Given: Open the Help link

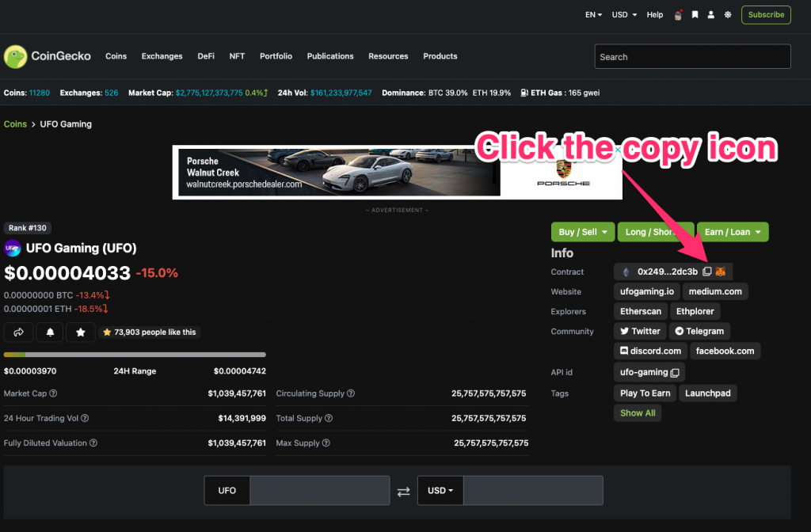Looking at the screenshot, I should tap(654, 14).
